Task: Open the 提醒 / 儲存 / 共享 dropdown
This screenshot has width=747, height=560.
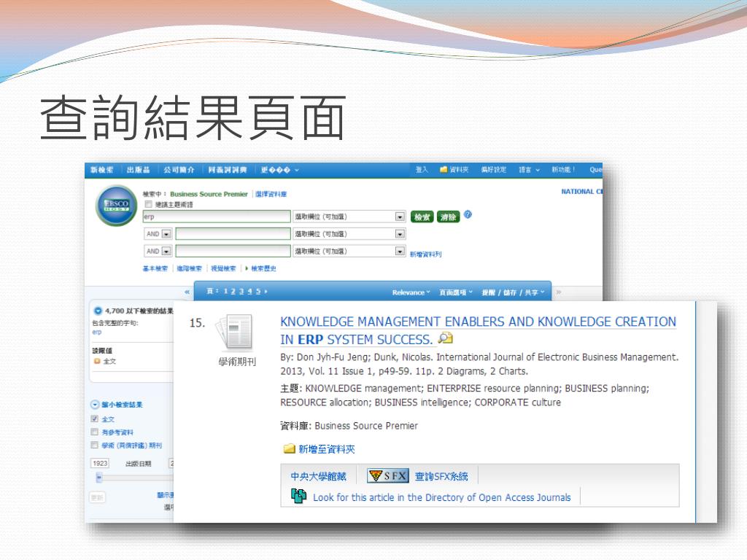Action: point(513,292)
